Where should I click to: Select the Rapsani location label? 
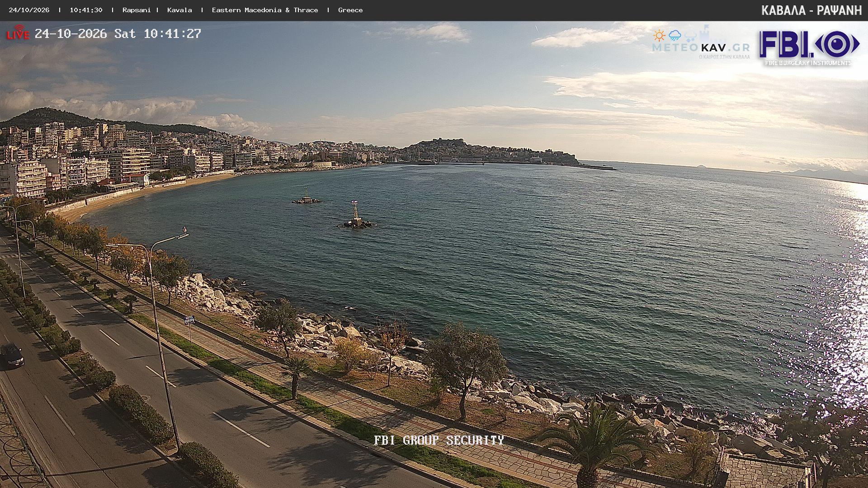137,10
